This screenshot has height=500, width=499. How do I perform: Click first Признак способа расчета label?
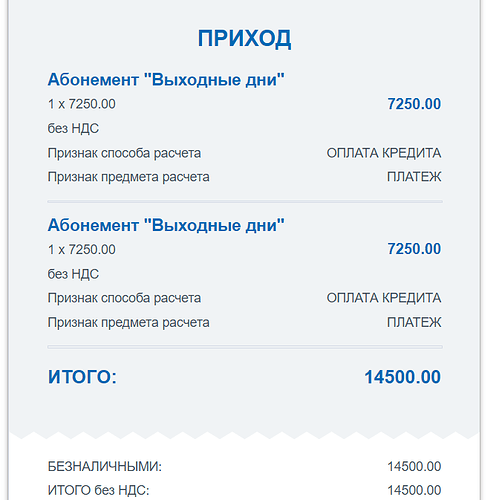124,153
